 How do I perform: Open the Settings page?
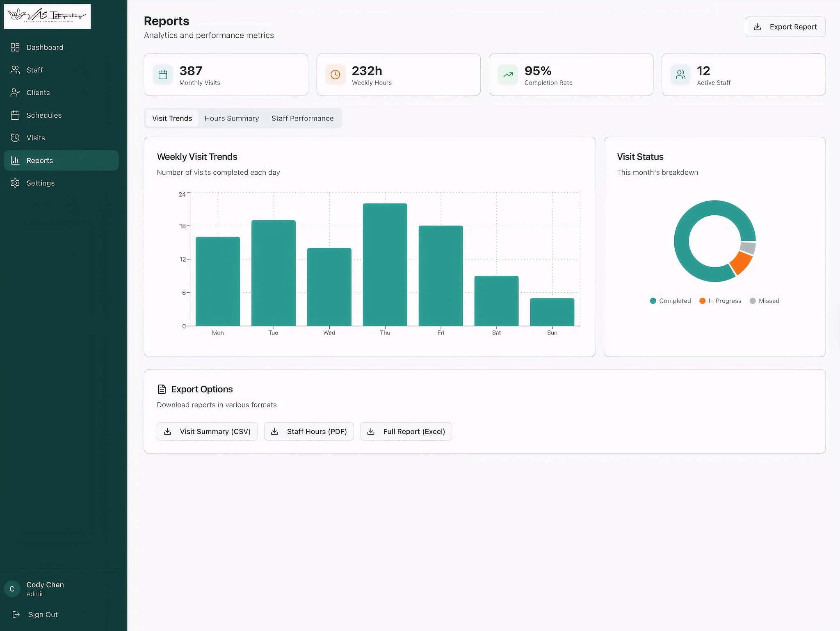61,183
